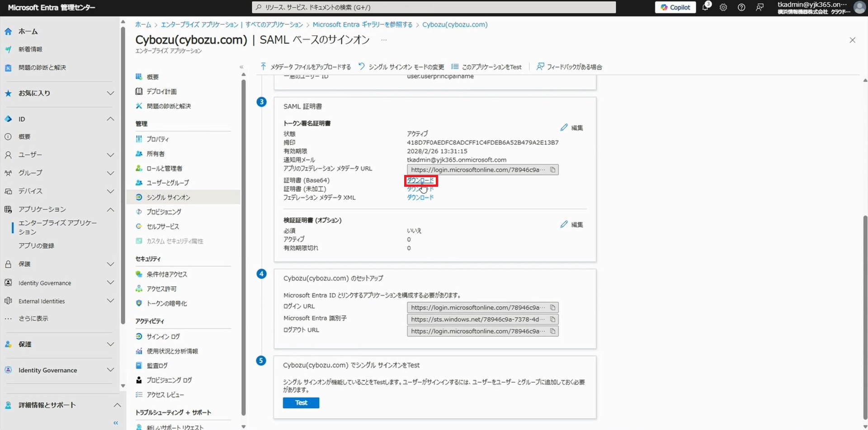Download フェデレーション メタデータ XML

(420, 198)
